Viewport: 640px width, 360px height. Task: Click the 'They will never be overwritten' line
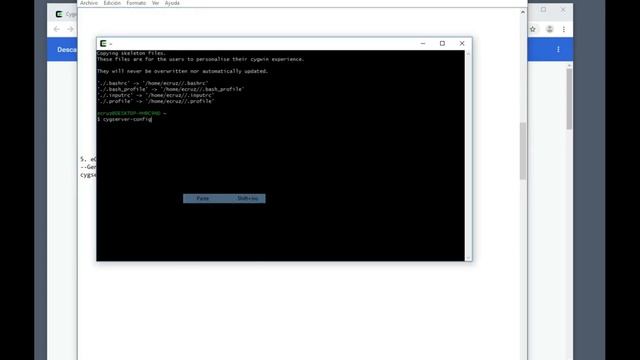click(x=182, y=71)
